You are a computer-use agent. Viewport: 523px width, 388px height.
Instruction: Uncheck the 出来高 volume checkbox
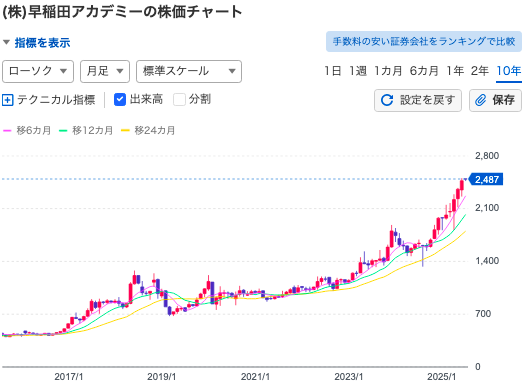click(120, 99)
